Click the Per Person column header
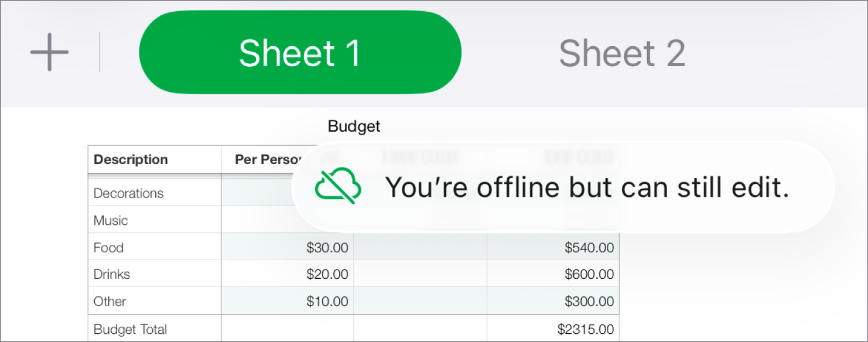 pyautogui.click(x=264, y=159)
